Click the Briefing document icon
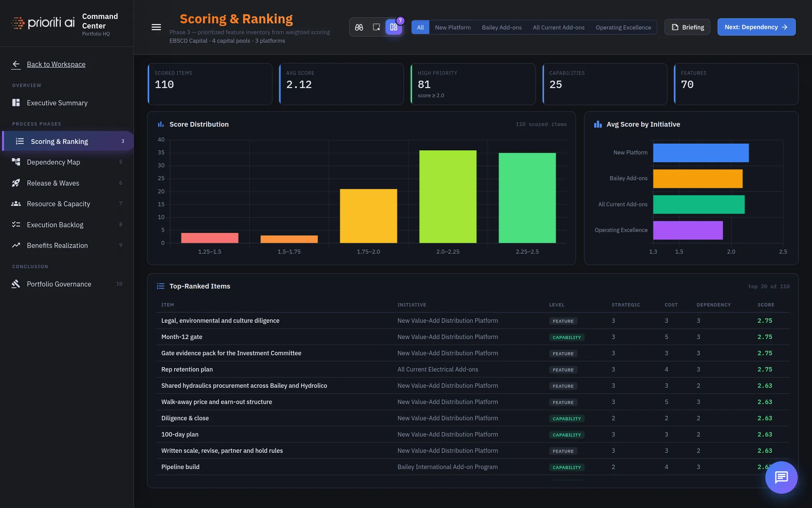This screenshot has height=508, width=812. [675, 27]
